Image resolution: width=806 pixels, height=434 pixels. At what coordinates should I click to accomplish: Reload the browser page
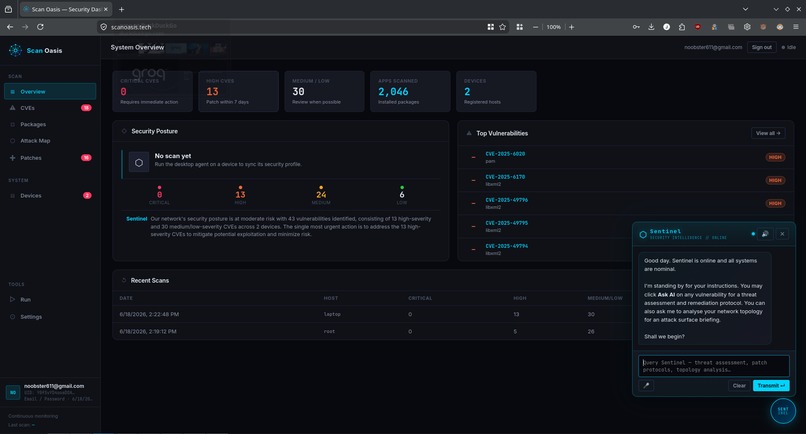coord(40,27)
